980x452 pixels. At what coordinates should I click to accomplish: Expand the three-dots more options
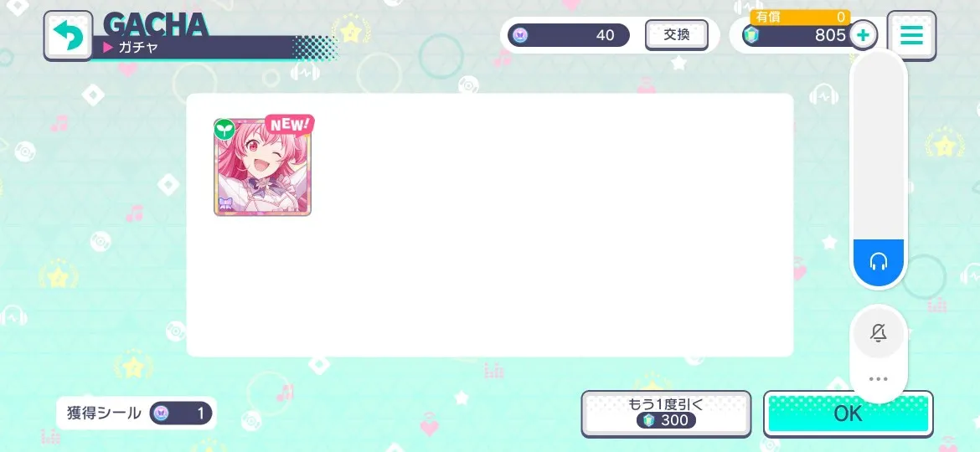(x=878, y=379)
